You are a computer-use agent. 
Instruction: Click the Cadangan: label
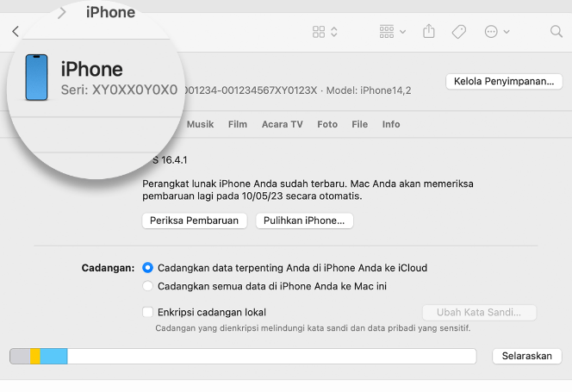pos(108,268)
